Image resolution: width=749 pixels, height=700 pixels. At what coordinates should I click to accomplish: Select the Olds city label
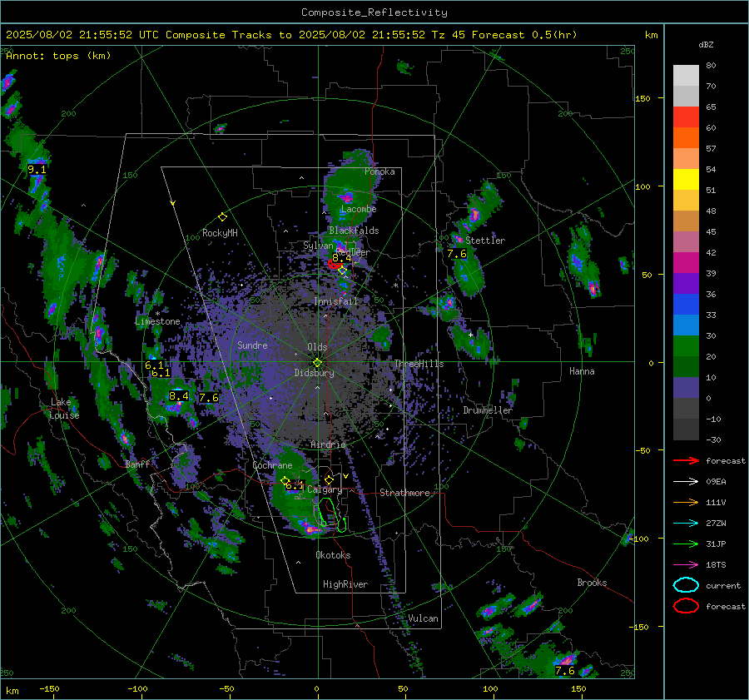[x=317, y=347]
